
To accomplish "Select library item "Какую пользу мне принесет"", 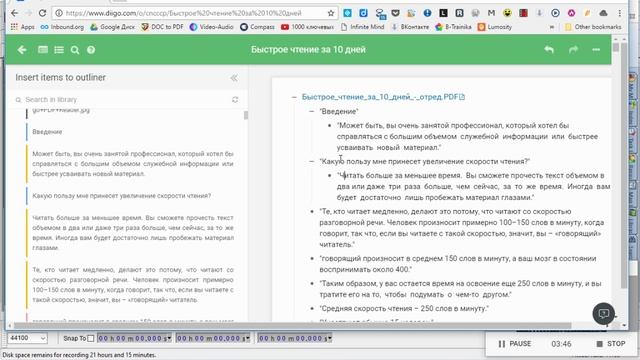I will coord(122,196).
